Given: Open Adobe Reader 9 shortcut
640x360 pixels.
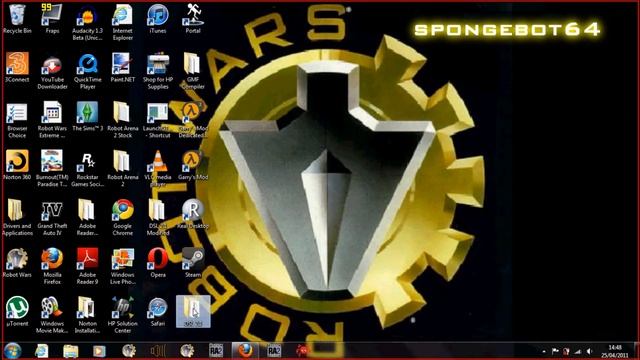Looking at the screenshot, I should click(87, 267).
